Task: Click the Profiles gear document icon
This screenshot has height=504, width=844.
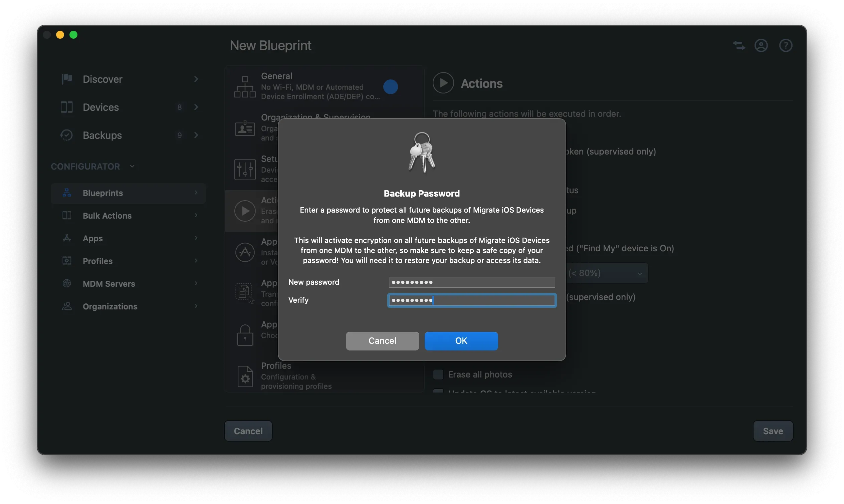Action: pos(245,376)
